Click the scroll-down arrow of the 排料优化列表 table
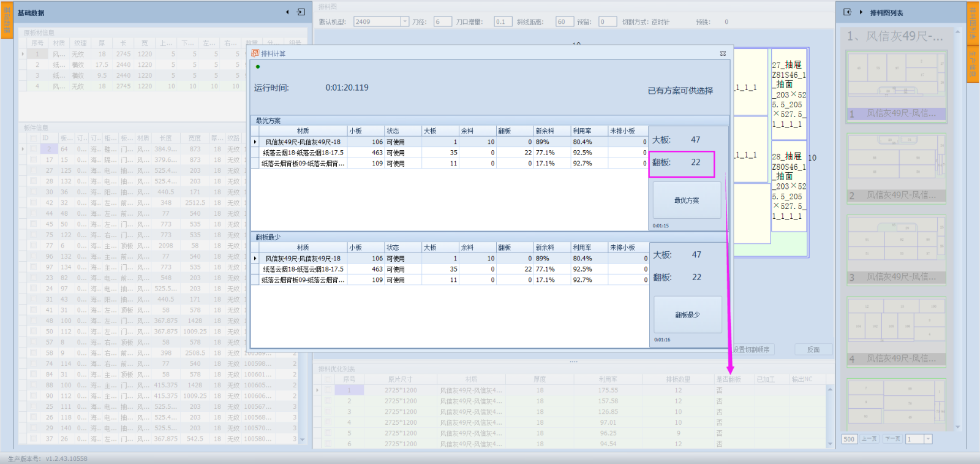The width and height of the screenshot is (980, 464). pos(831,443)
